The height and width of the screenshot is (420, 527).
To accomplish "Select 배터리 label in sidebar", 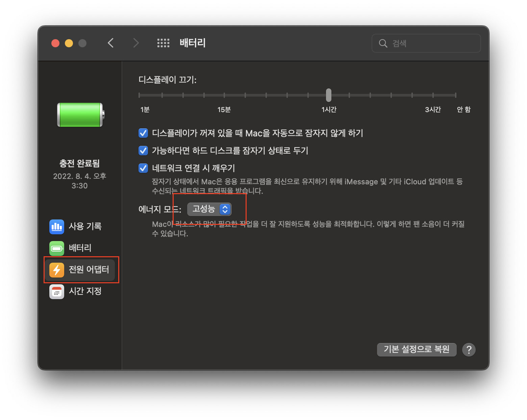I will click(x=80, y=248).
